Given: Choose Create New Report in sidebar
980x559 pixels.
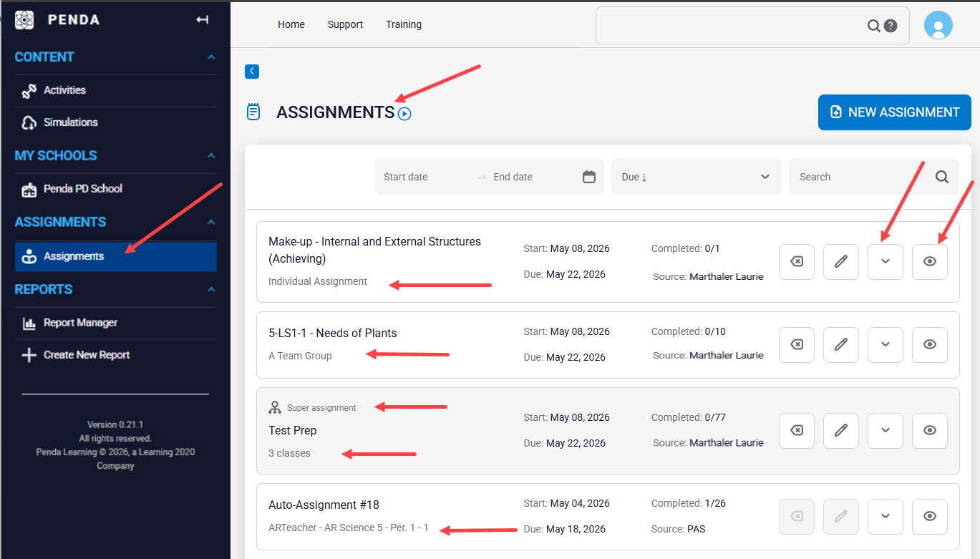Looking at the screenshot, I should (115, 355).
